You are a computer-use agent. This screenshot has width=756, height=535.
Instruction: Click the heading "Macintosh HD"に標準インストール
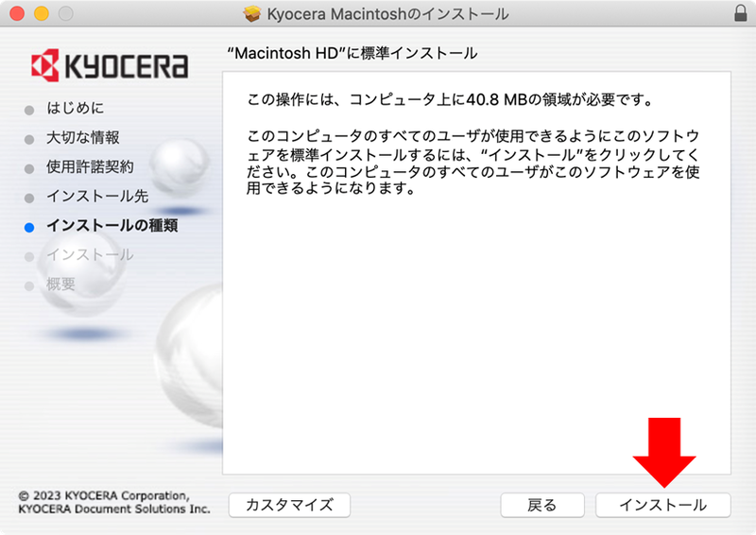352,53
